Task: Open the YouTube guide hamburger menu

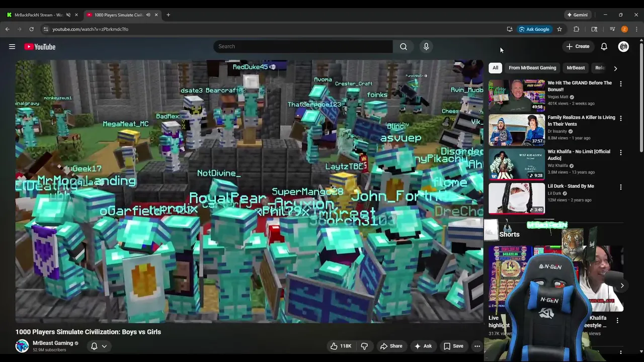Action: [x=12, y=47]
